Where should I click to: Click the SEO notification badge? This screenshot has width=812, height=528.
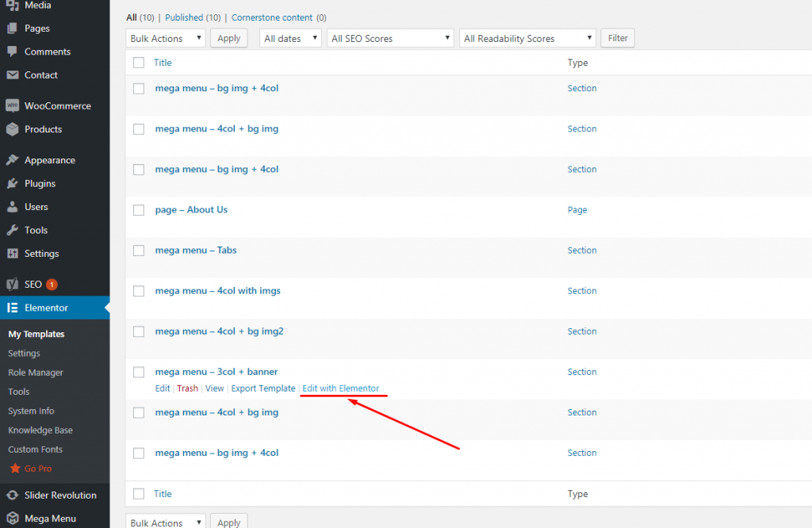point(52,284)
